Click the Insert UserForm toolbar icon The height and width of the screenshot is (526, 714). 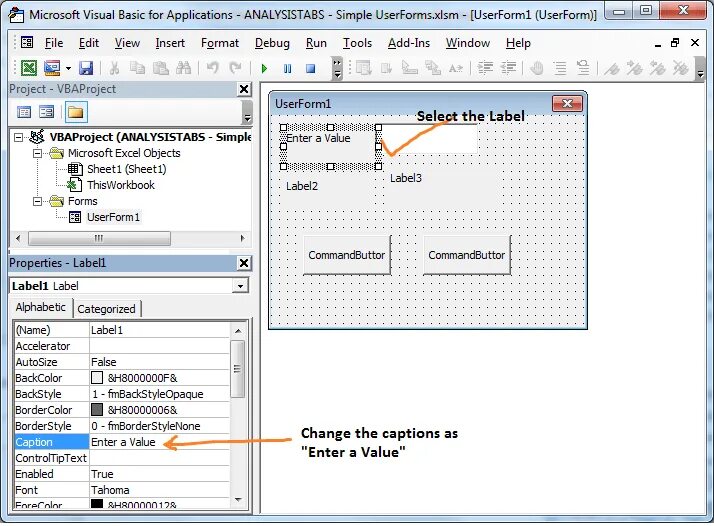tap(52, 68)
